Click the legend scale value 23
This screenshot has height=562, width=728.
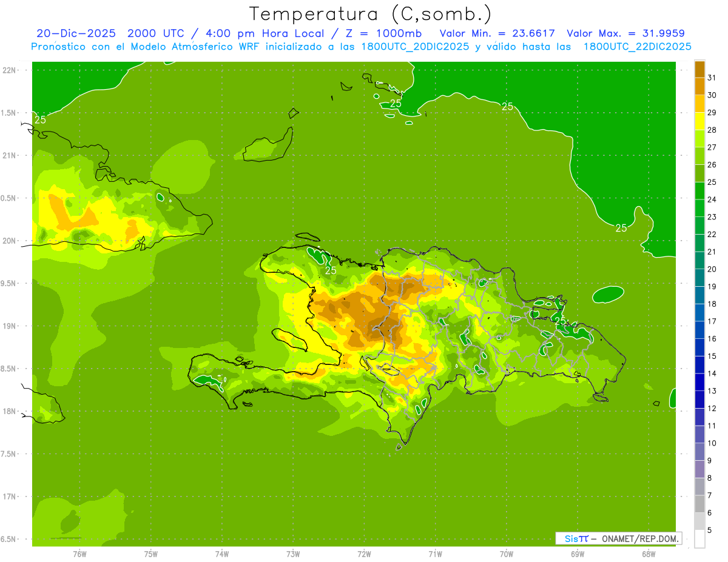tap(712, 217)
